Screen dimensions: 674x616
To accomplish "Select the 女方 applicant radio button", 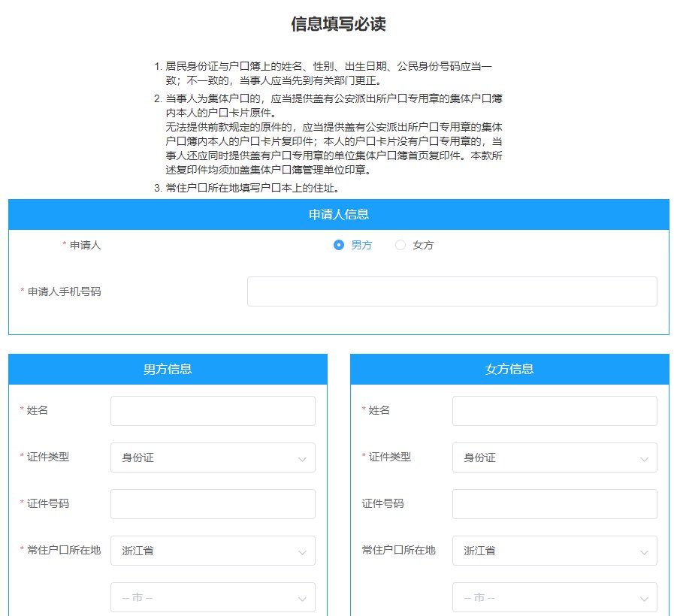I will tap(400, 245).
